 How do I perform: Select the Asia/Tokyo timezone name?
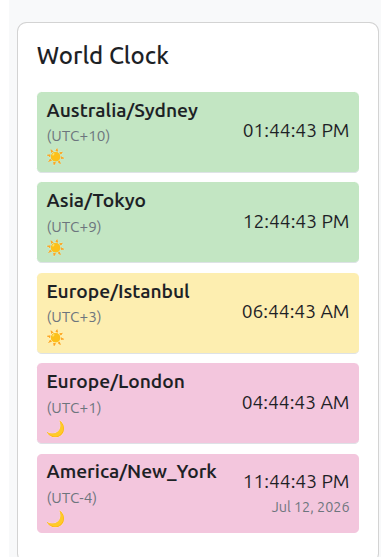click(96, 201)
